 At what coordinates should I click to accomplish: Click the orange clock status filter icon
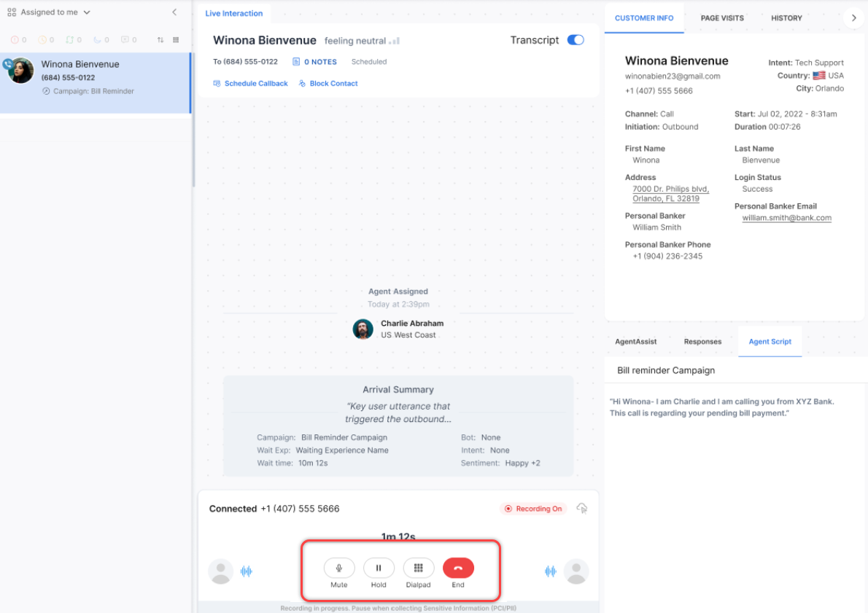(42, 40)
